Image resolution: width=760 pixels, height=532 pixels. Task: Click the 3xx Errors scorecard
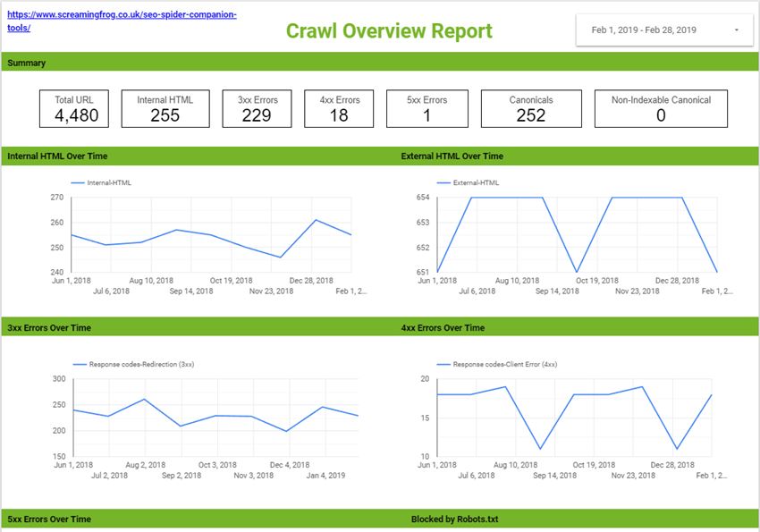point(257,108)
